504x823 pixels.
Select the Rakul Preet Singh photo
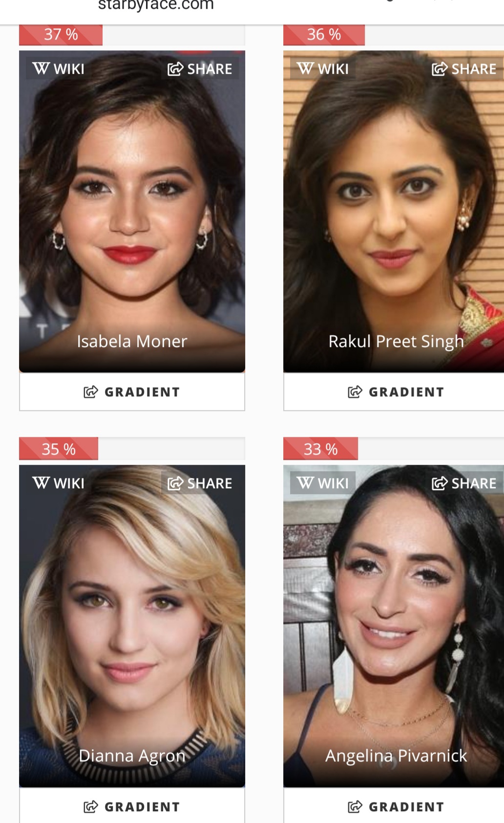tap(394, 211)
